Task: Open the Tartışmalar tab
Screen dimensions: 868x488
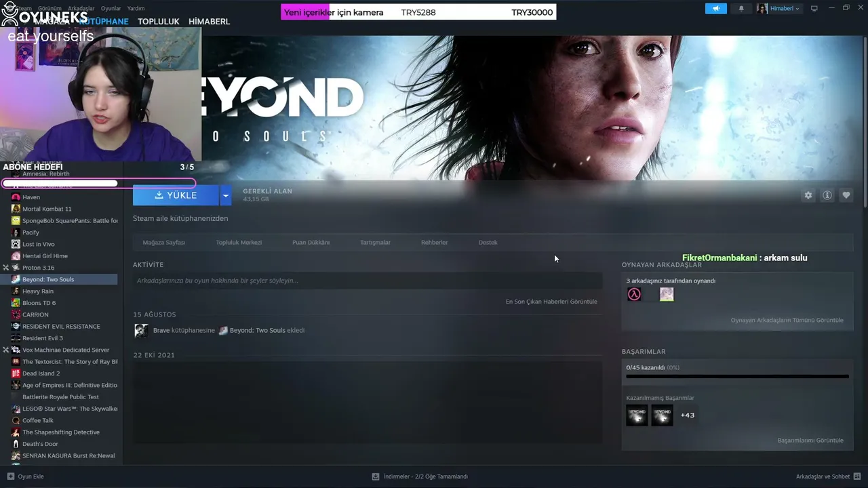Action: point(375,243)
